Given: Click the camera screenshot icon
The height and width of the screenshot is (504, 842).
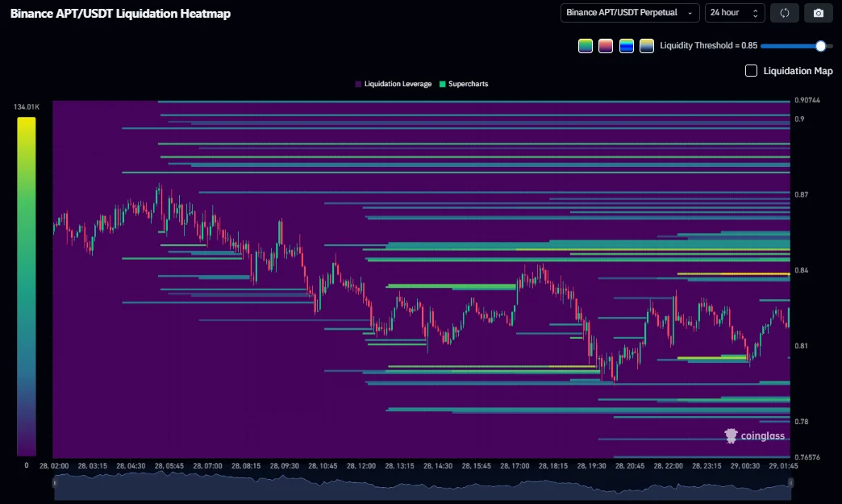Looking at the screenshot, I should pos(819,13).
